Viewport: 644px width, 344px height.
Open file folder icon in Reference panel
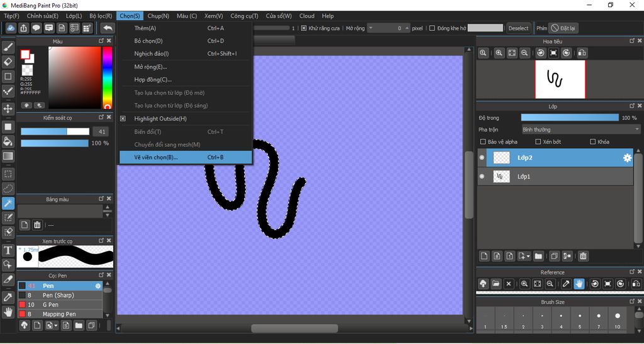click(x=496, y=284)
